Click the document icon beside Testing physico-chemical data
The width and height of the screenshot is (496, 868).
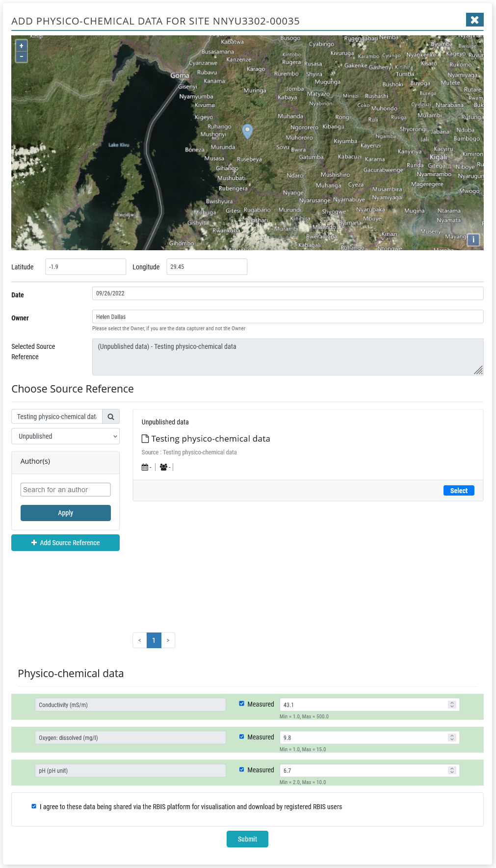145,439
